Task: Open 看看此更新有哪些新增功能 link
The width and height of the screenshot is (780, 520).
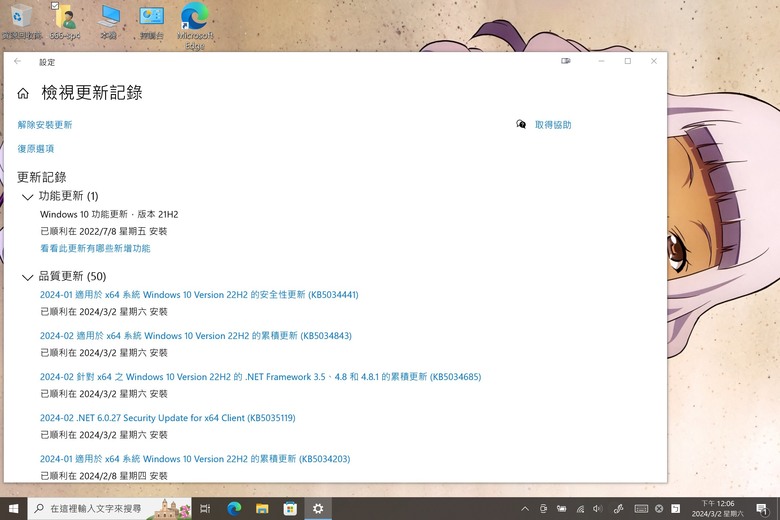Action: tap(95, 248)
